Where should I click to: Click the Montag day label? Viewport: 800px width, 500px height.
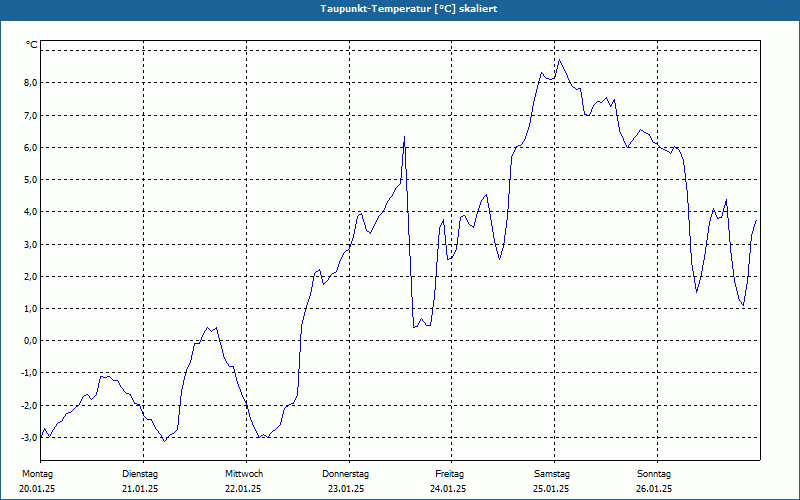click(x=37, y=474)
